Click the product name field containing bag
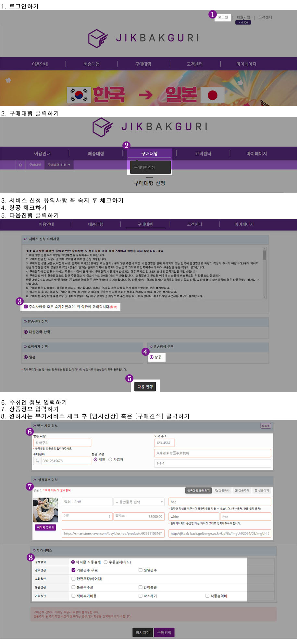The image size is (297, 644). [220, 502]
